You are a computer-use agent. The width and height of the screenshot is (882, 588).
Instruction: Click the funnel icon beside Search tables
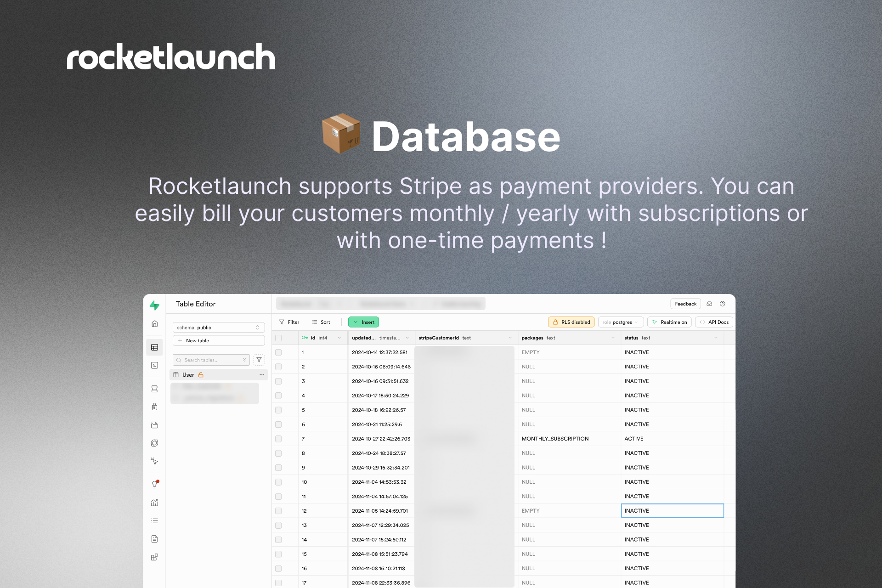pos(259,360)
